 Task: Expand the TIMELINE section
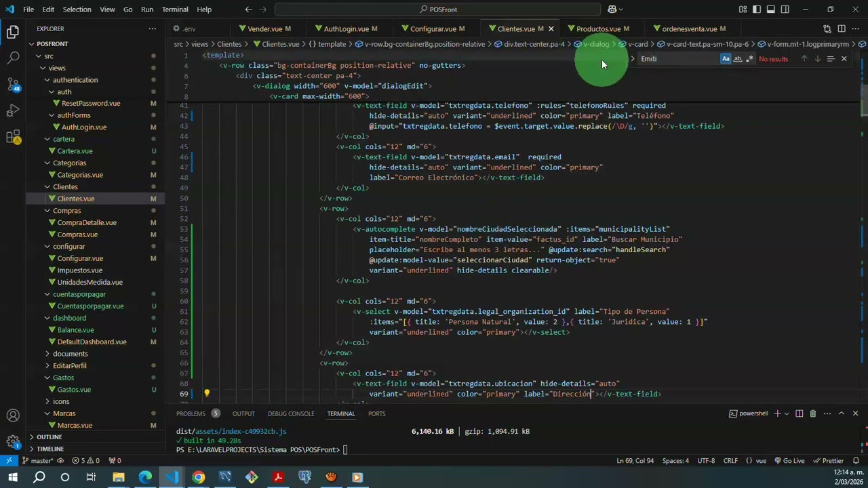pyautogui.click(x=50, y=449)
